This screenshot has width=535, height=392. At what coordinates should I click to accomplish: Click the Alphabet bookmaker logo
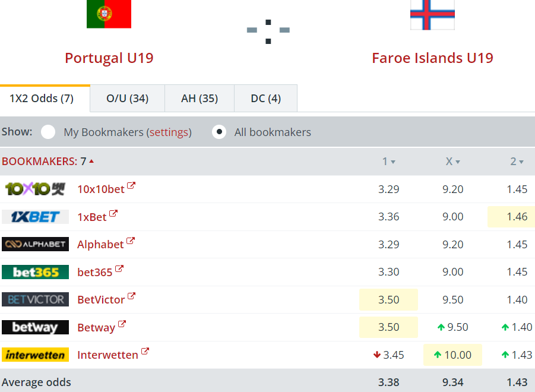pyautogui.click(x=35, y=244)
